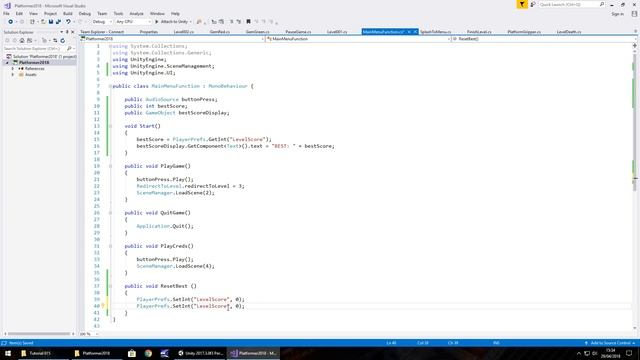
Task: Open the Unity 2017 taskbar window
Action: pyautogui.click(x=200, y=353)
